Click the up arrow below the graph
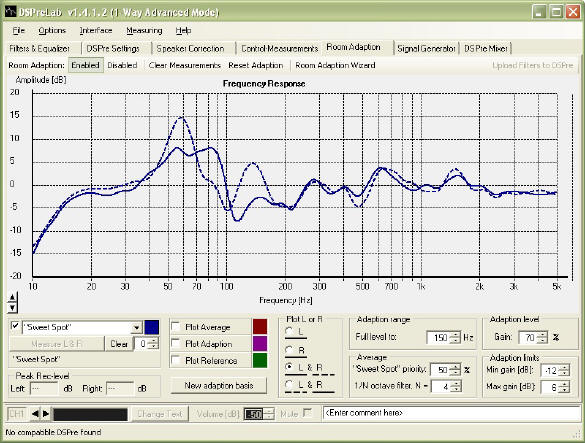 click(x=12, y=297)
